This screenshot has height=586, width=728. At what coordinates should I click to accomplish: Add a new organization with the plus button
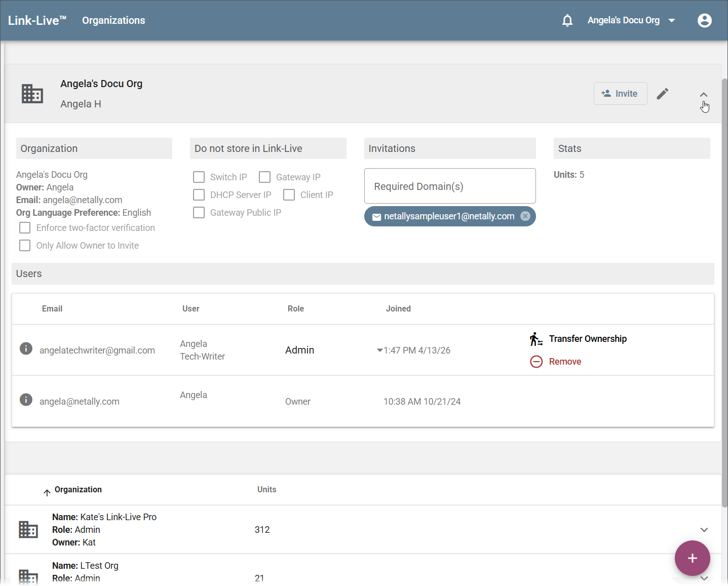pos(693,558)
